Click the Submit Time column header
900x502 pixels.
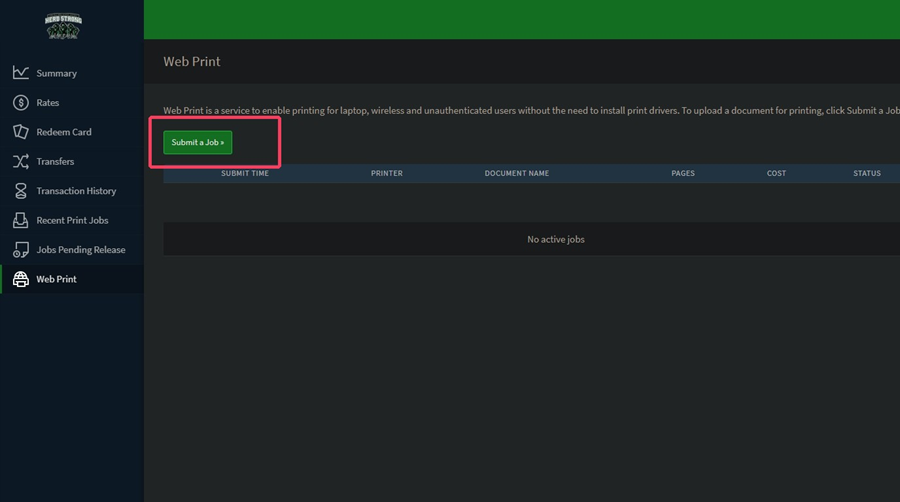click(x=245, y=173)
